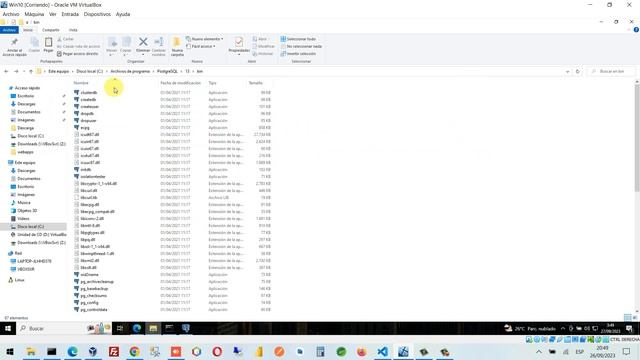Click the Buscar en bin search field
The height and width of the screenshot is (360, 640).
611,71
